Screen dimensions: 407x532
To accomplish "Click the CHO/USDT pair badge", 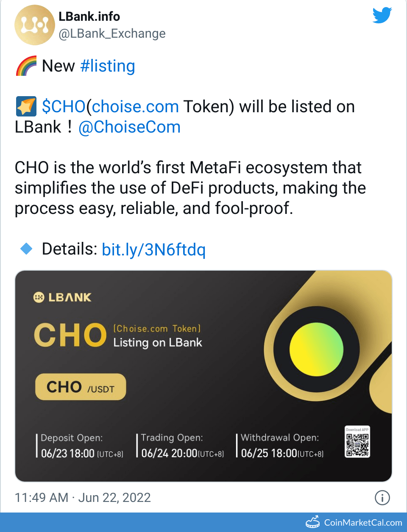I will pos(80,386).
